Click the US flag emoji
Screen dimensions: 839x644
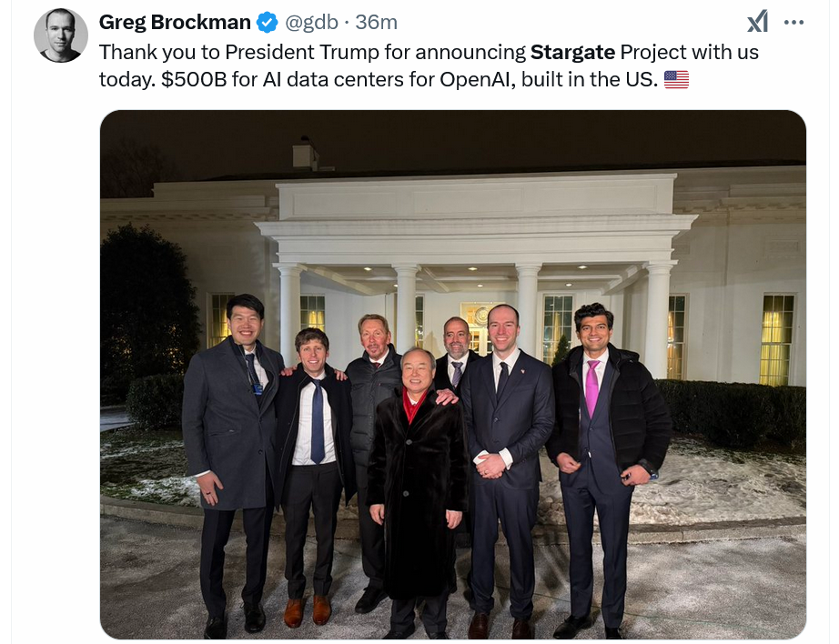tap(676, 80)
